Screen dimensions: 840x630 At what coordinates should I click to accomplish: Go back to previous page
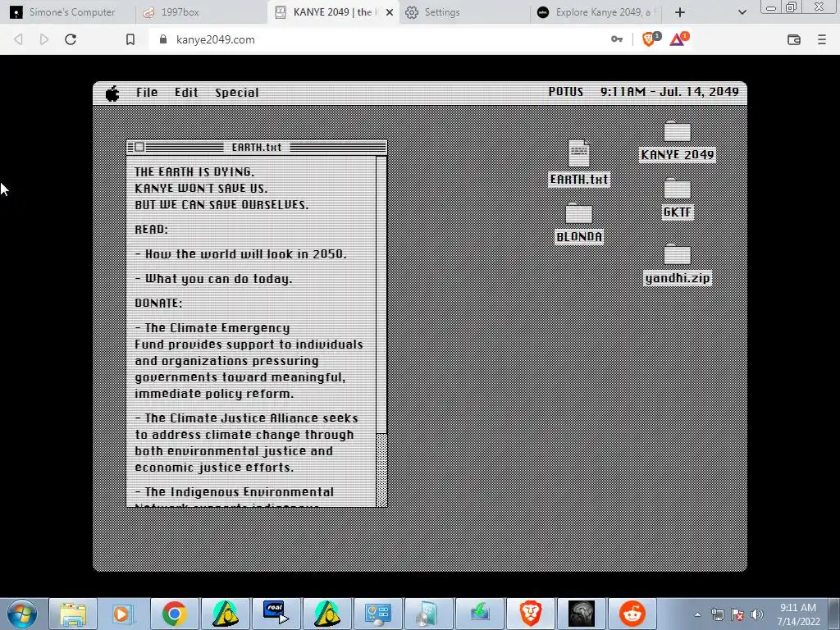click(x=19, y=39)
